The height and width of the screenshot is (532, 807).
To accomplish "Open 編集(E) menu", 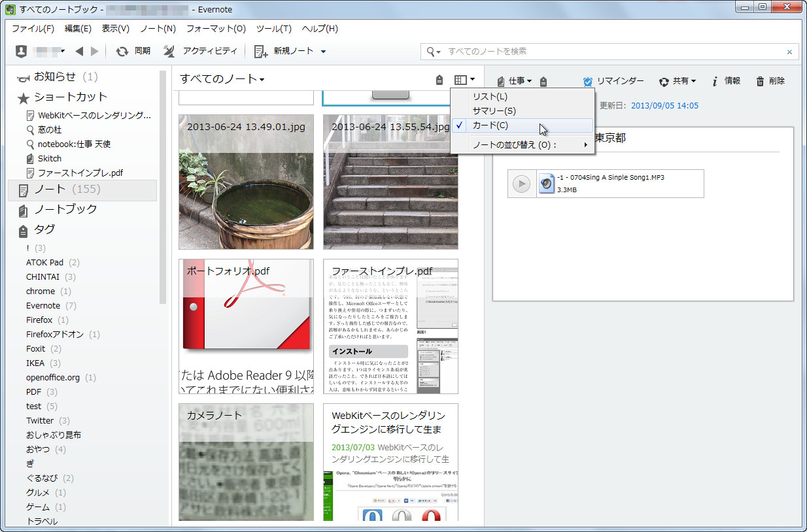I will tap(78, 29).
